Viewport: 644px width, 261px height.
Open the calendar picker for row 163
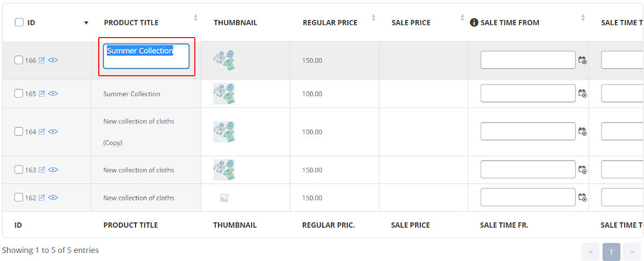click(x=582, y=170)
